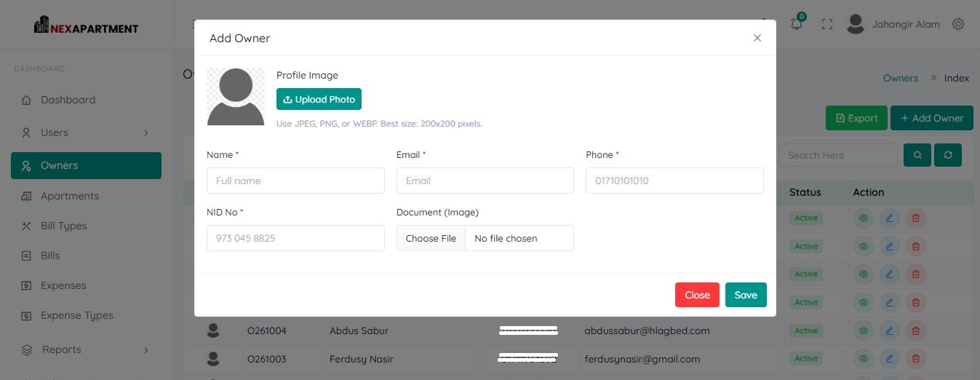
Task: Save the new owner form
Action: (746, 295)
